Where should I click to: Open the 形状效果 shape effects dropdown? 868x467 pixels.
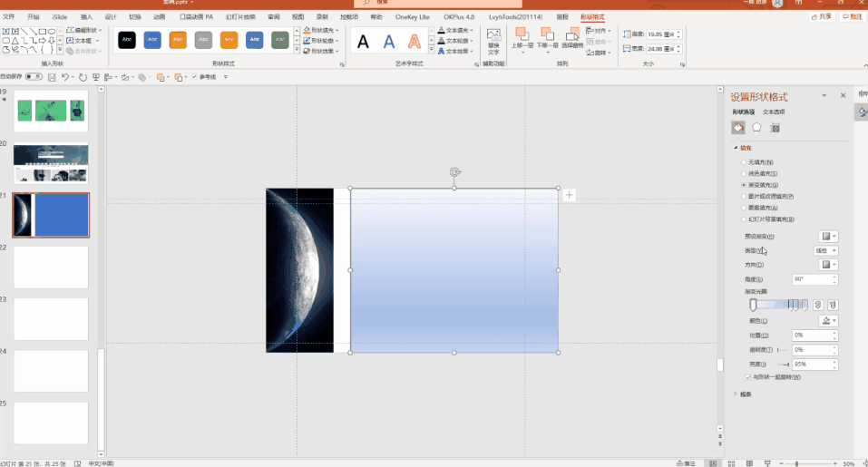pyautogui.click(x=321, y=51)
